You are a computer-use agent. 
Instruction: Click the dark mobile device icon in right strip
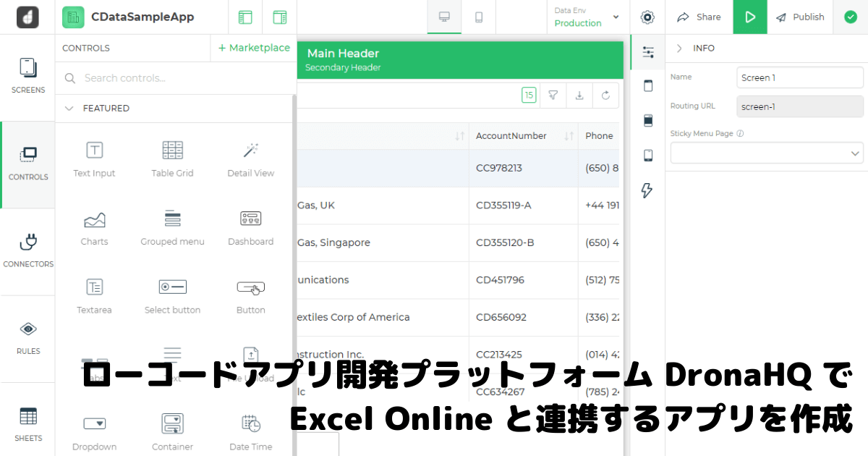tap(648, 120)
